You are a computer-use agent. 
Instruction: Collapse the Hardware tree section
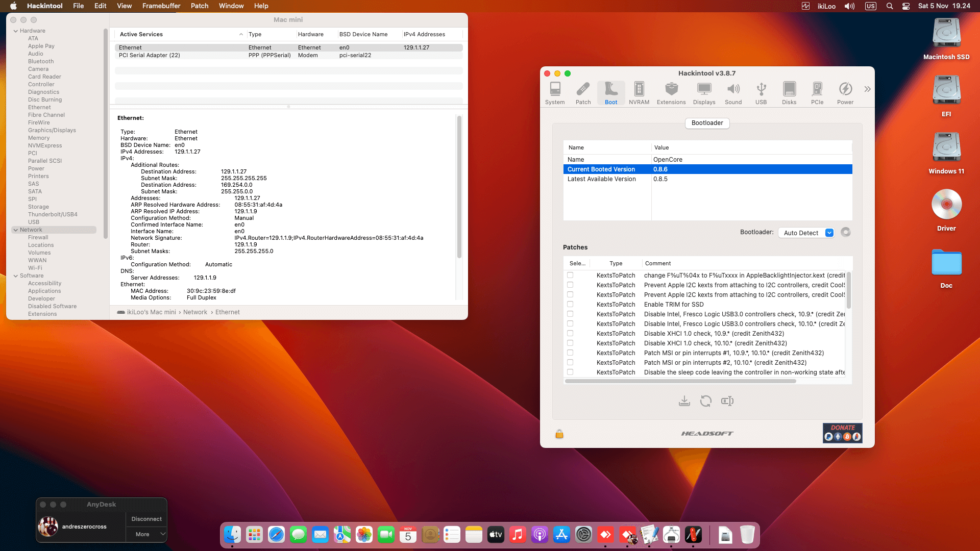coord(16,31)
